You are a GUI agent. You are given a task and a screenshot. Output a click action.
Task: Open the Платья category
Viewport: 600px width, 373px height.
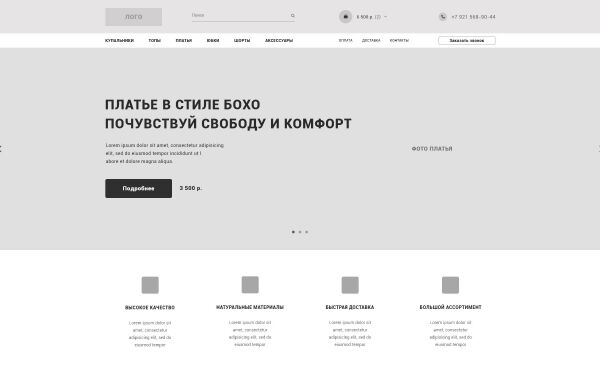[x=184, y=41]
